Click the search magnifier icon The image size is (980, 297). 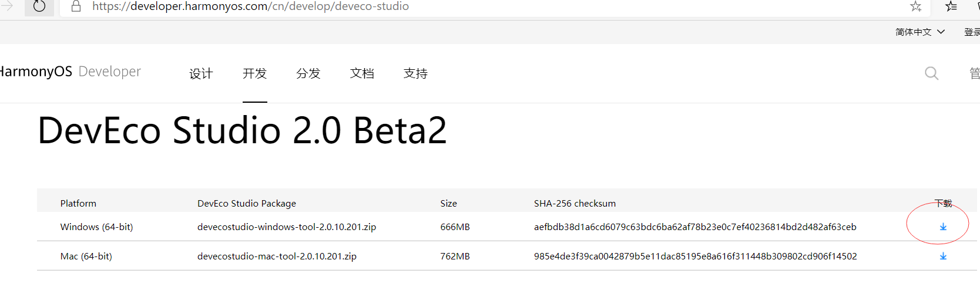point(931,73)
